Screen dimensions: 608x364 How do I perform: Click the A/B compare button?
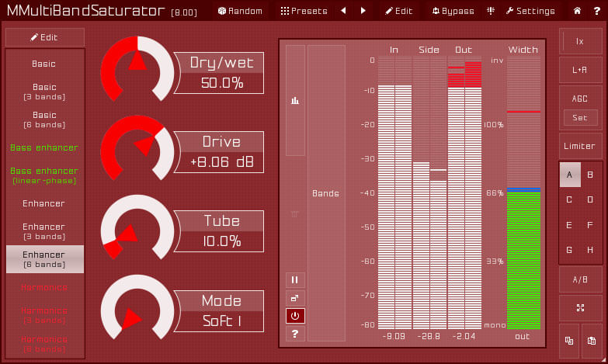point(580,279)
